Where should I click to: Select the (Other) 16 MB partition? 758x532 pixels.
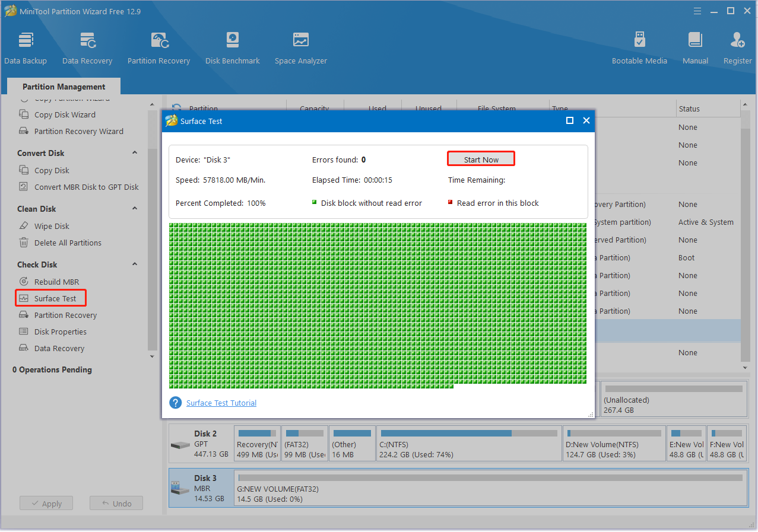[x=352, y=444]
